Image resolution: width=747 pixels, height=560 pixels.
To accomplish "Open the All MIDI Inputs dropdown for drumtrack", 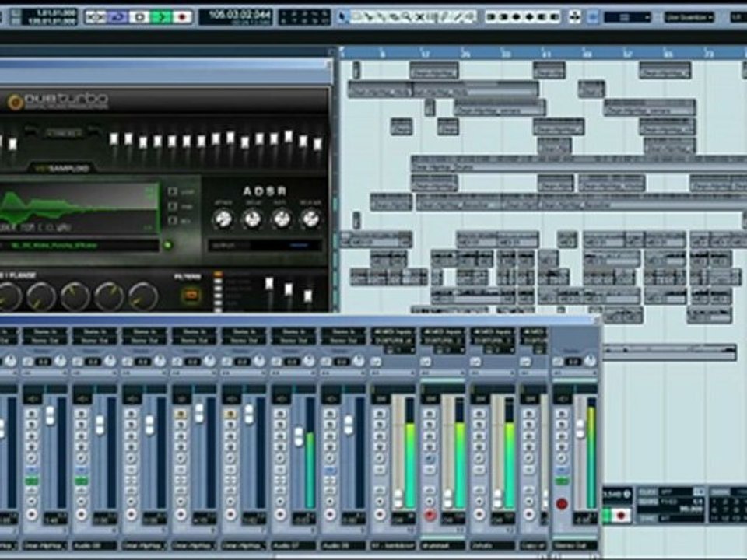I will [442, 332].
